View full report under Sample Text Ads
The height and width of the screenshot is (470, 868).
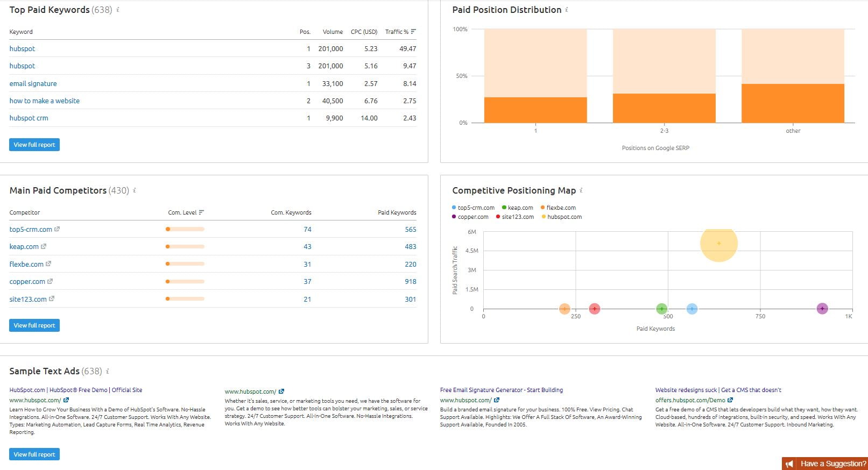[x=34, y=454]
